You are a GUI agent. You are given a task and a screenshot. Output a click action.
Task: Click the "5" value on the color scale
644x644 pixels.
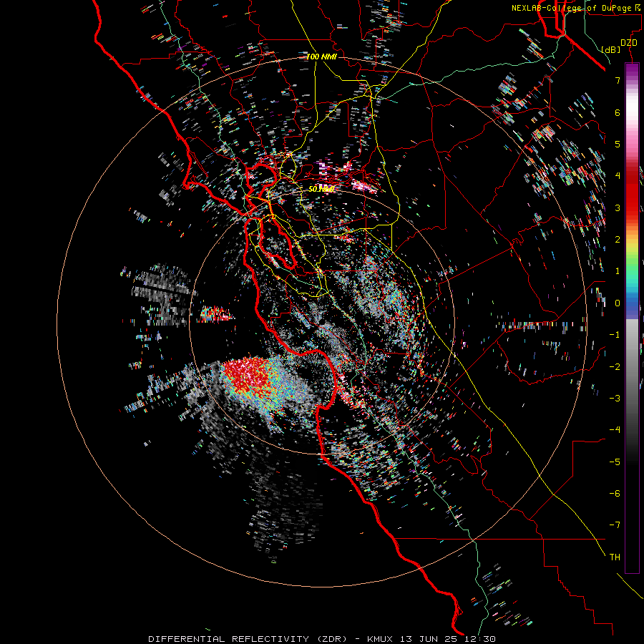pyautogui.click(x=618, y=144)
